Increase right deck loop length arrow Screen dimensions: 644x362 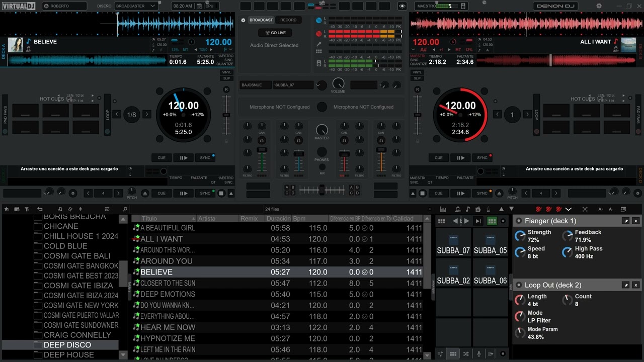[527, 115]
